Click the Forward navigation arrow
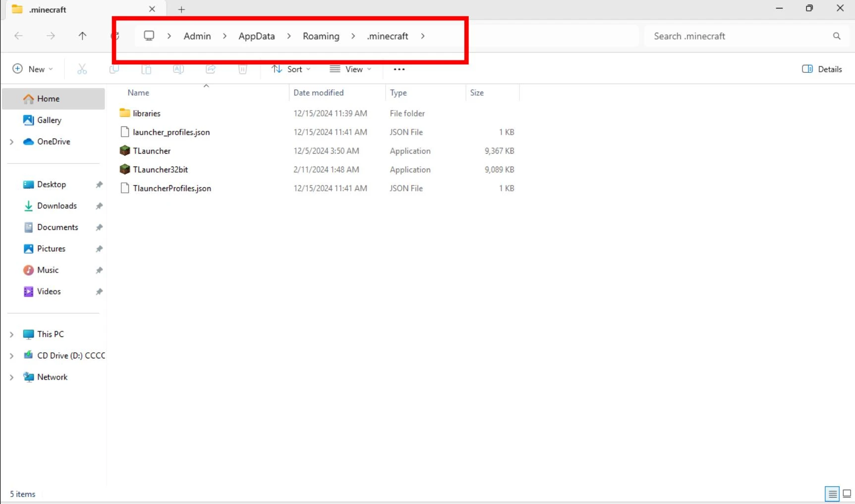 pyautogui.click(x=51, y=36)
